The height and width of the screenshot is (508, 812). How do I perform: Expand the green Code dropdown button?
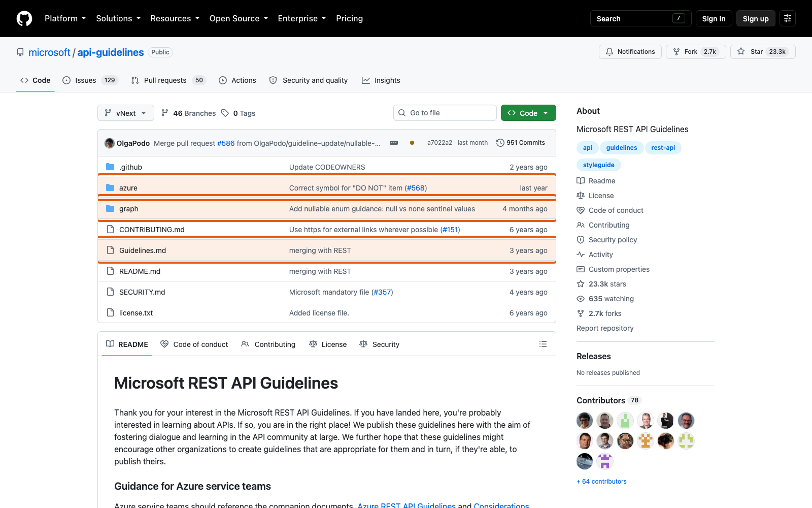[x=528, y=113]
